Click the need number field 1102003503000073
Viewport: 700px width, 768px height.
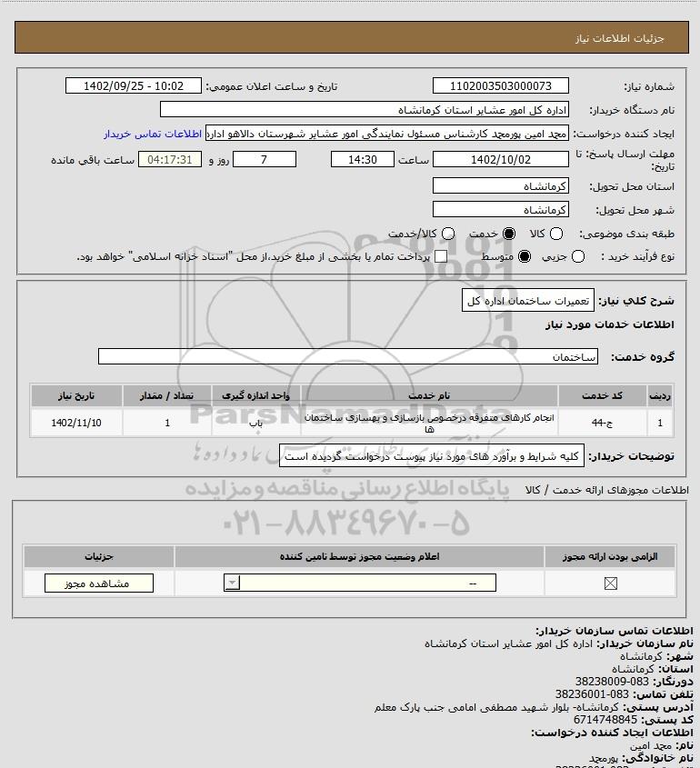pyautogui.click(x=501, y=85)
